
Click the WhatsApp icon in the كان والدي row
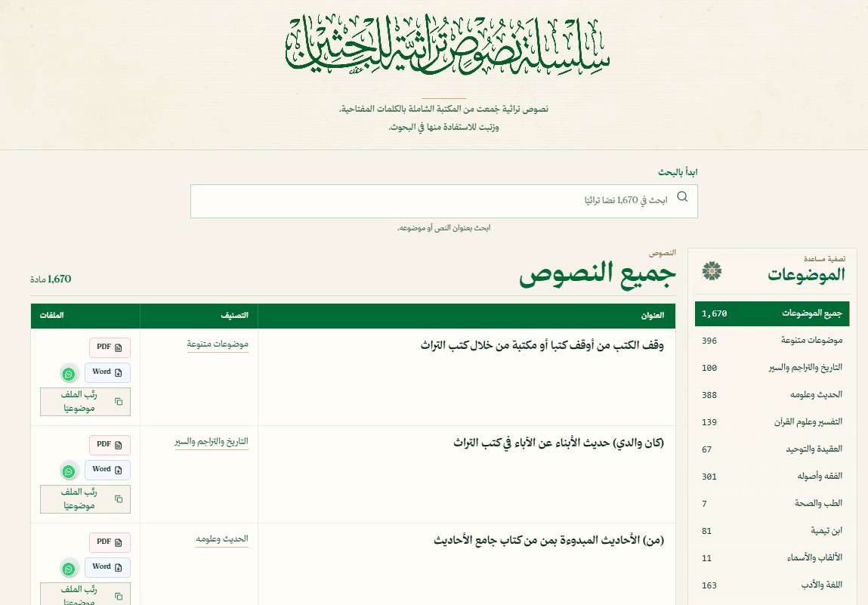(x=69, y=471)
